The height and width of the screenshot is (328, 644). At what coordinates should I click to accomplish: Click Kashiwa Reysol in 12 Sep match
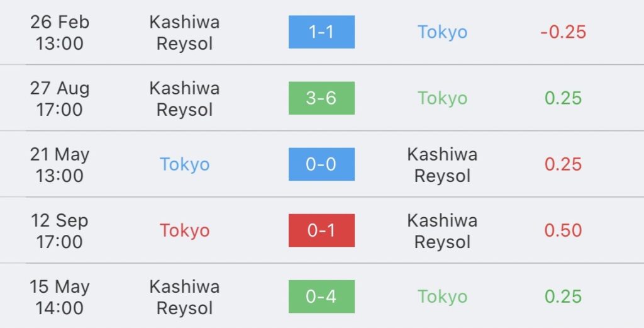click(x=442, y=231)
